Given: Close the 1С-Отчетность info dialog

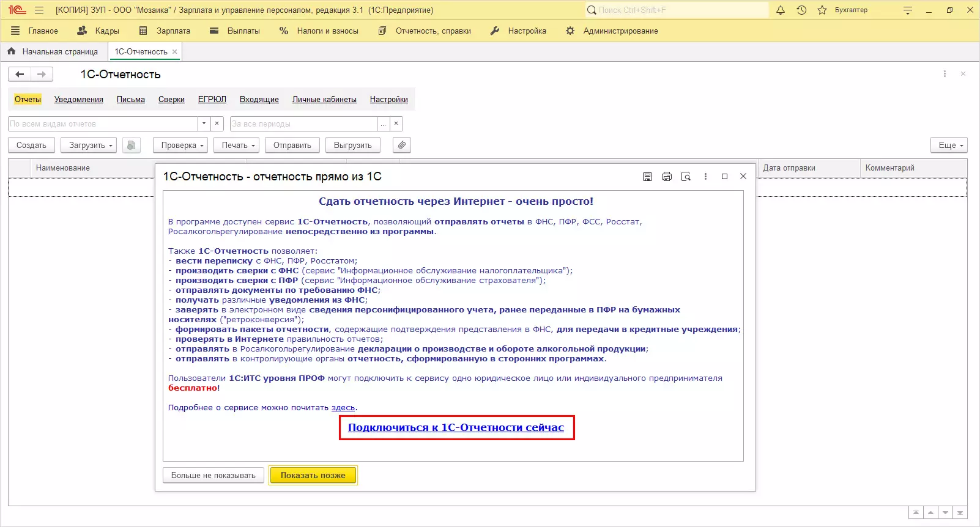Looking at the screenshot, I should (x=743, y=177).
